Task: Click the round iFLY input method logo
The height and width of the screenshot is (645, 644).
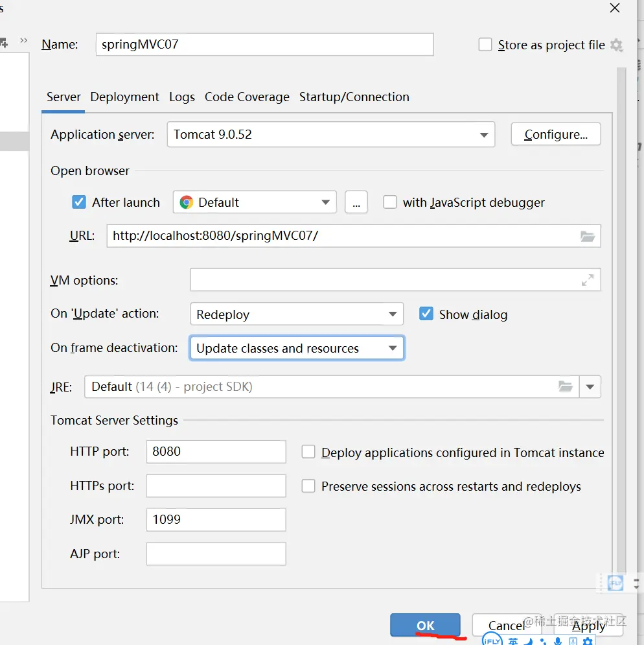Action: [492, 640]
